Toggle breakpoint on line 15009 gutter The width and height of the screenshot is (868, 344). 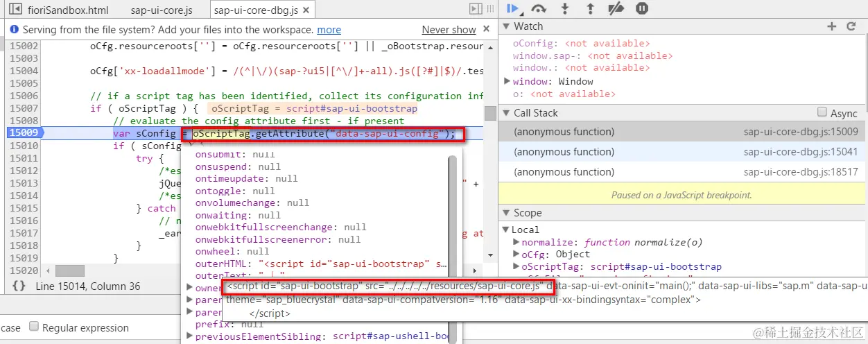pyautogui.click(x=24, y=133)
